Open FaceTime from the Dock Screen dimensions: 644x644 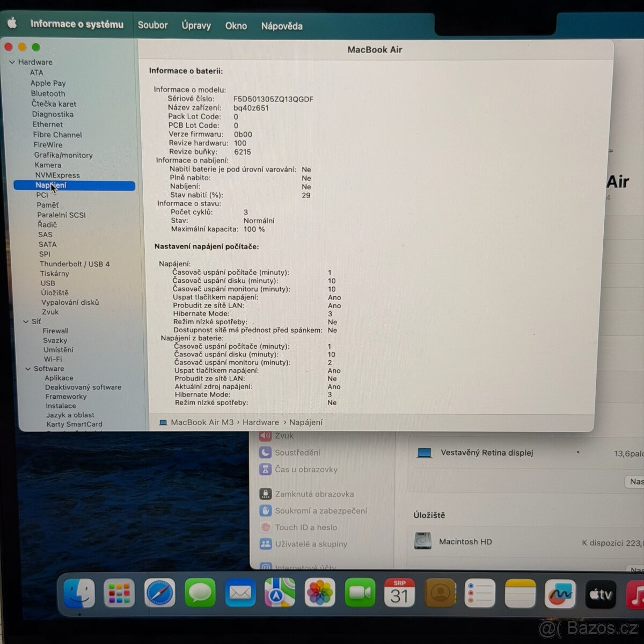tap(360, 592)
